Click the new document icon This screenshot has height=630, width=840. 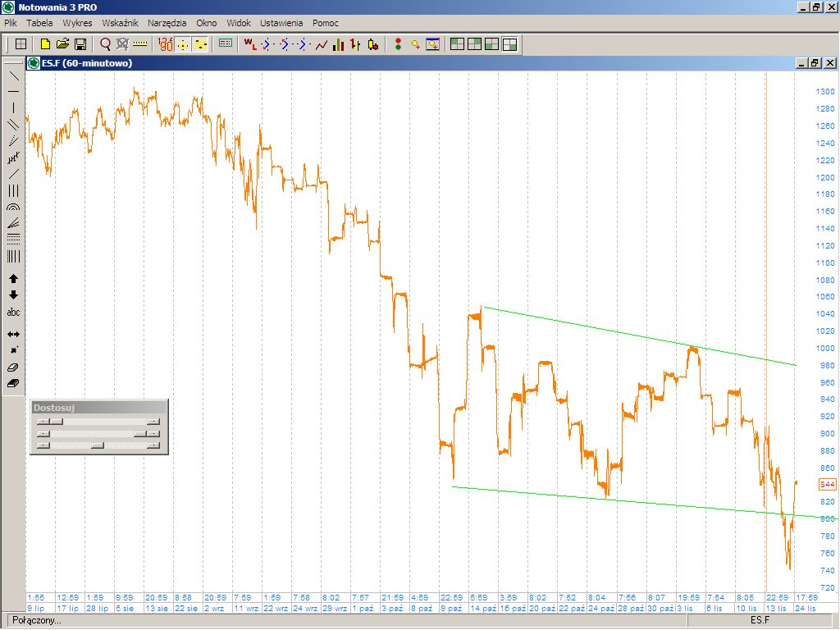click(46, 44)
